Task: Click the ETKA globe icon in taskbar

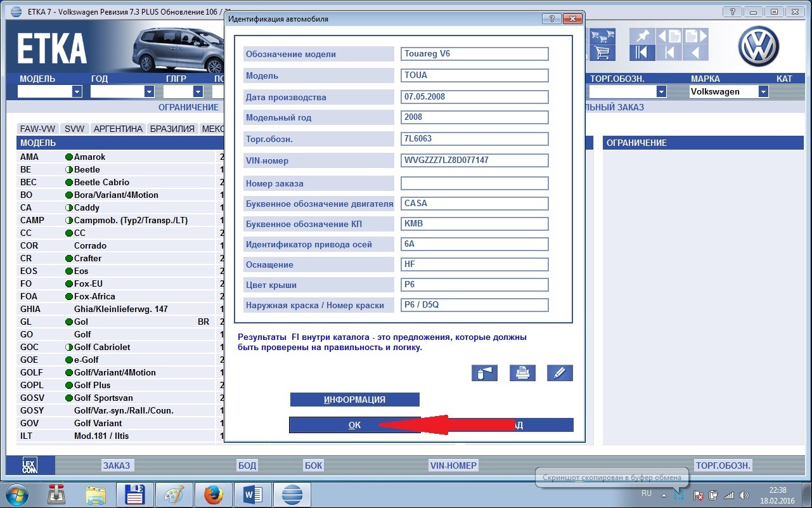Action: [292, 494]
